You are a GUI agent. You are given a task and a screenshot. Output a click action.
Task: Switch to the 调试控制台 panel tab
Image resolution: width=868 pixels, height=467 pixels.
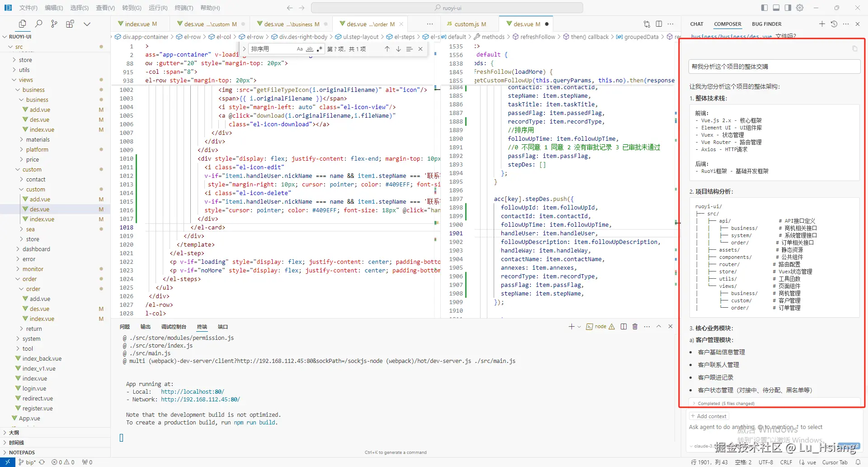(x=174, y=327)
